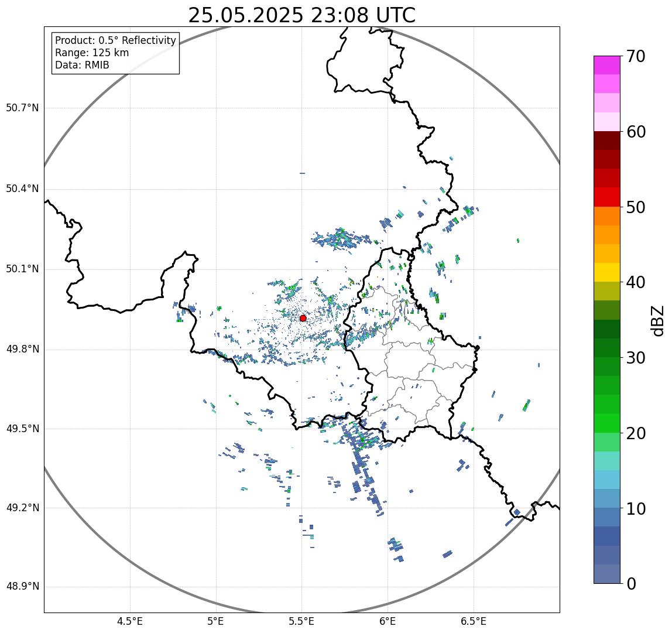This screenshot has height=633, width=672.
Task: Click the 49.5°N latitude label
Action: 22,429
